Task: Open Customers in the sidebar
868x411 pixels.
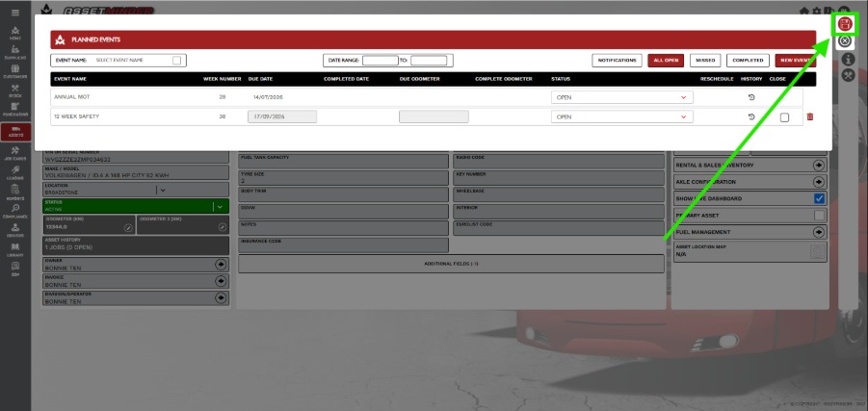Action: click(15, 71)
